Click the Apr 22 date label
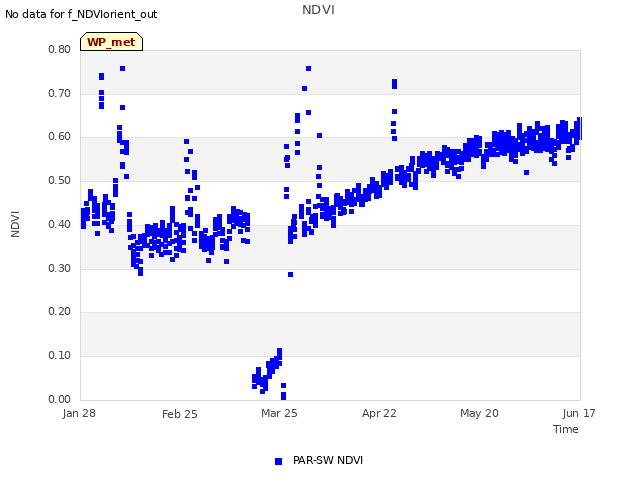Image resolution: width=640 pixels, height=480 pixels. pyautogui.click(x=379, y=413)
